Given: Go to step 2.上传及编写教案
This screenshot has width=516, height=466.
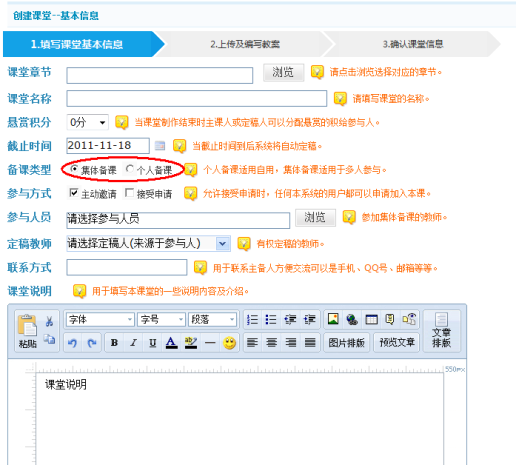Looking at the screenshot, I should 245,44.
